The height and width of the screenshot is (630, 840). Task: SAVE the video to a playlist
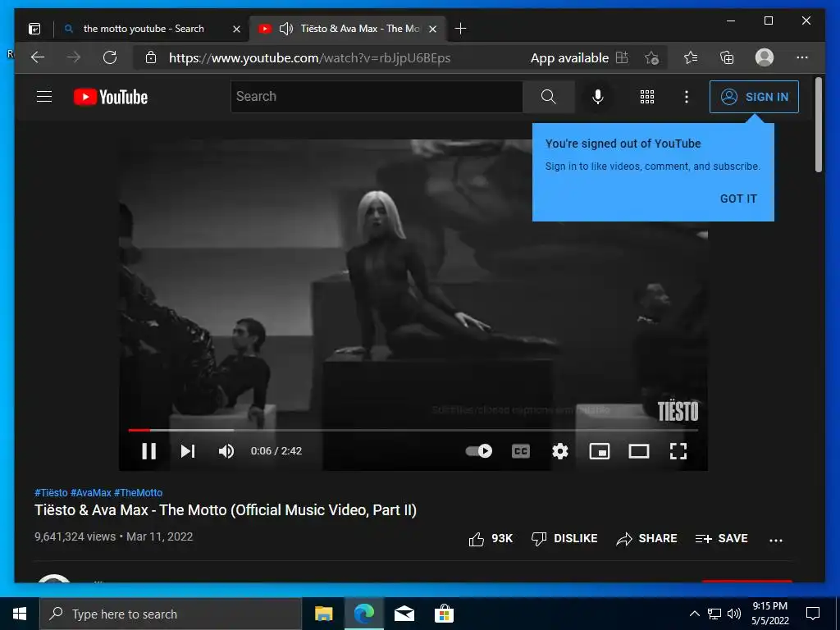pyautogui.click(x=721, y=538)
